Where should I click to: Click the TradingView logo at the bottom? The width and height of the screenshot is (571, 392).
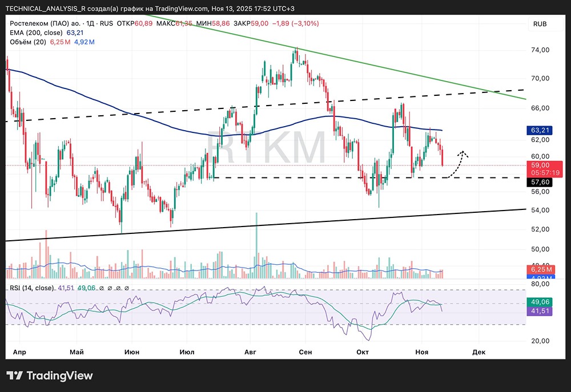click(50, 375)
